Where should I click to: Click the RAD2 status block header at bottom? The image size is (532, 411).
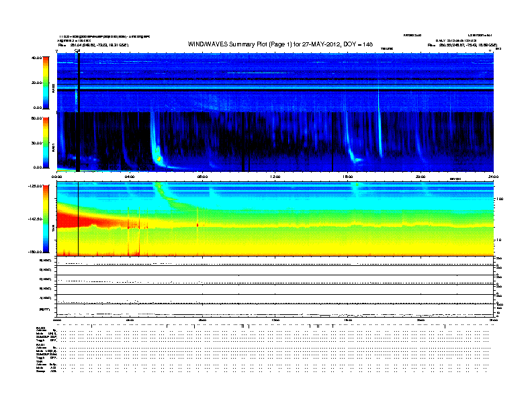[x=40, y=328]
